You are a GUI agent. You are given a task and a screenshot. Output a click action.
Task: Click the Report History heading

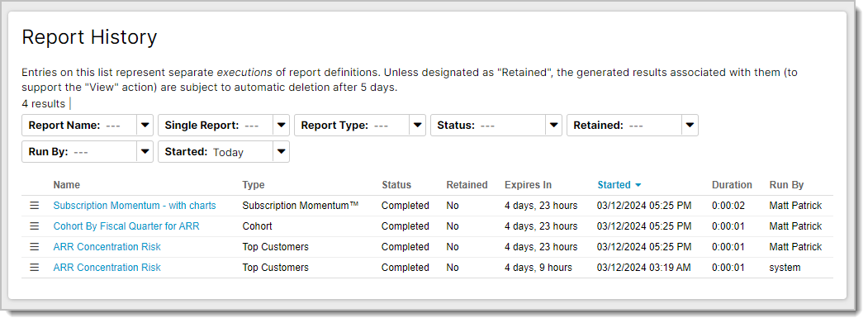click(89, 37)
